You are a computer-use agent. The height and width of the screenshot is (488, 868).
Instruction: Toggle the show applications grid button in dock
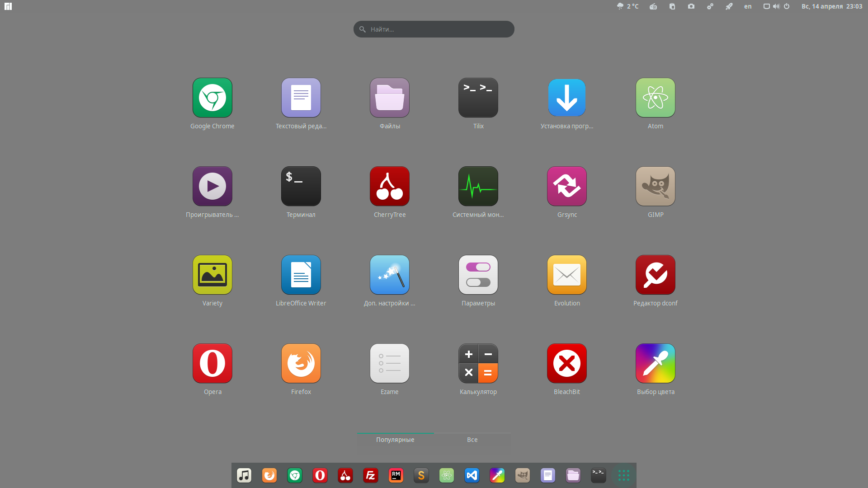(624, 475)
